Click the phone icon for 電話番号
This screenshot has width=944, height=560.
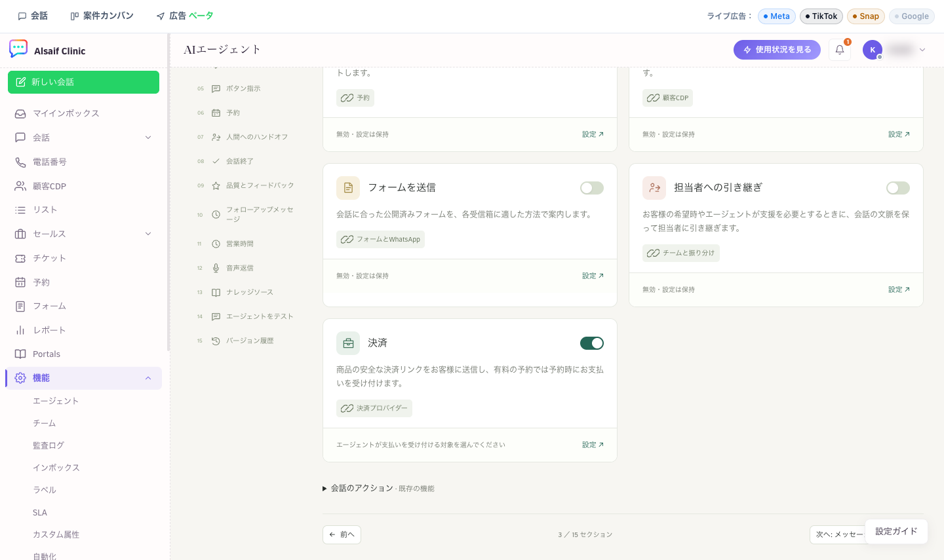20,162
